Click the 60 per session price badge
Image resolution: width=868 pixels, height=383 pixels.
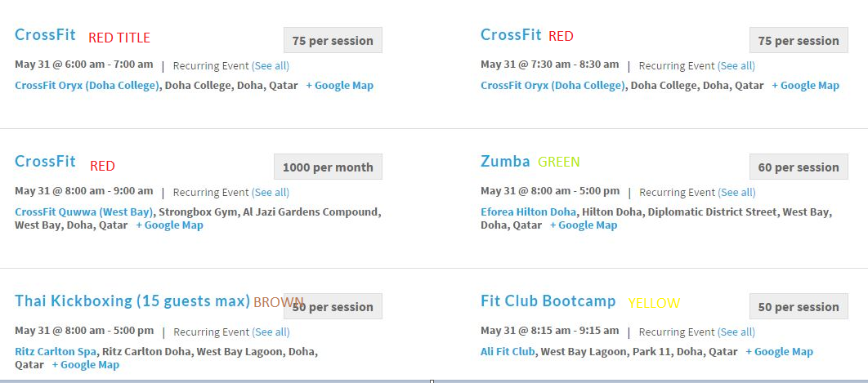[x=798, y=167]
